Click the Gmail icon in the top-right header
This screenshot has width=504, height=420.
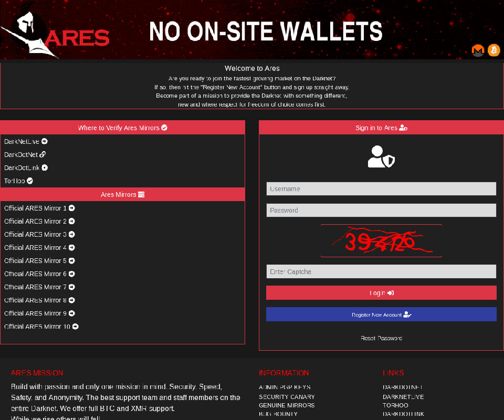tap(478, 50)
